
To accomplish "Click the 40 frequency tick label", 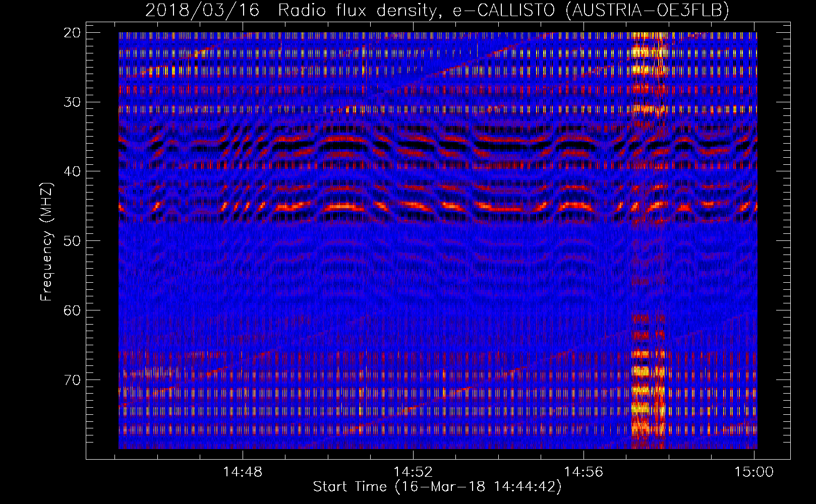I will (x=72, y=171).
